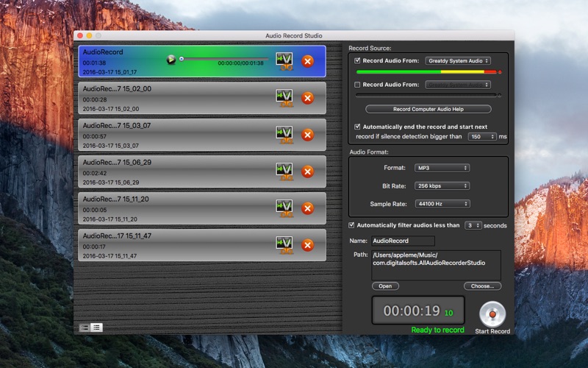The width and height of the screenshot is (588, 368).
Task: Edit the 15_02_00 recording with the waveform cutter icon
Action: [x=284, y=98]
